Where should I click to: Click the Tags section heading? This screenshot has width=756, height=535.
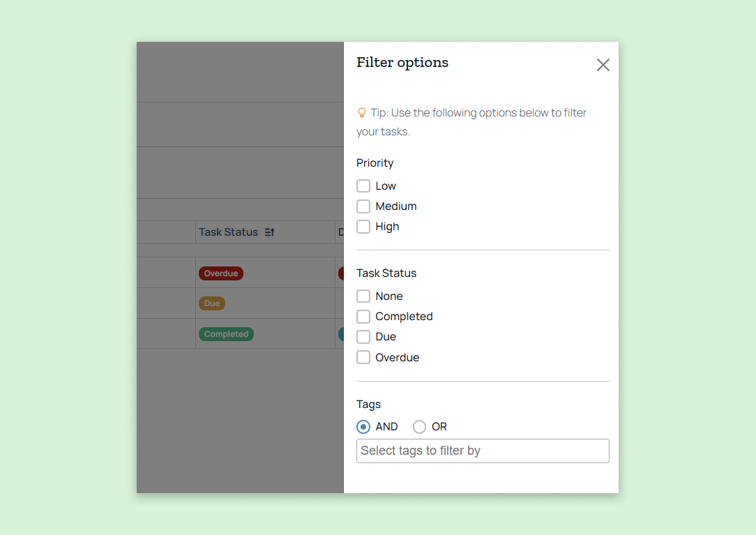[x=368, y=405]
